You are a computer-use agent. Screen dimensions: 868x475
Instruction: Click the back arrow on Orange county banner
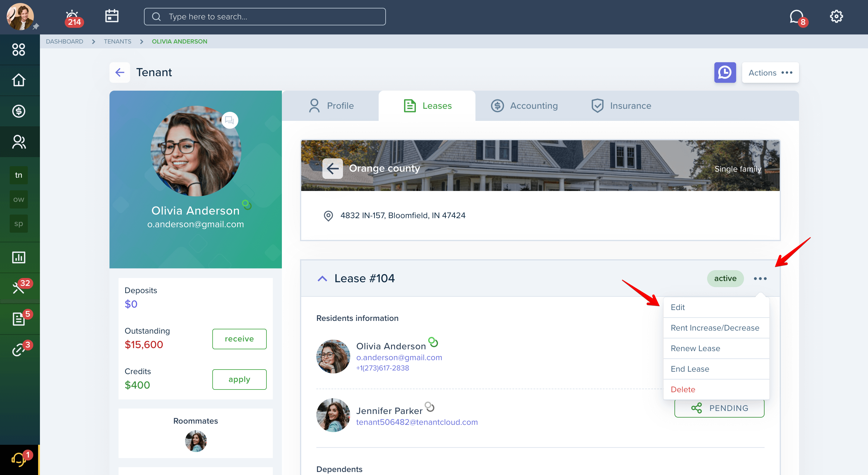point(333,168)
